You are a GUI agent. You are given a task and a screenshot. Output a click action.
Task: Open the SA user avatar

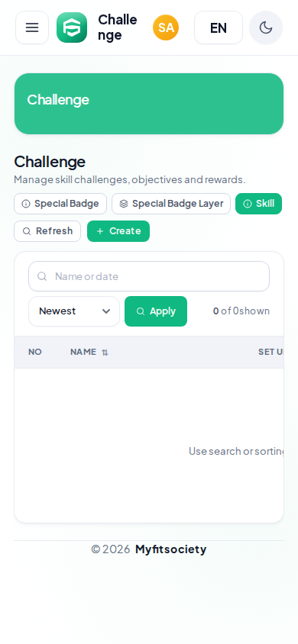[166, 27]
